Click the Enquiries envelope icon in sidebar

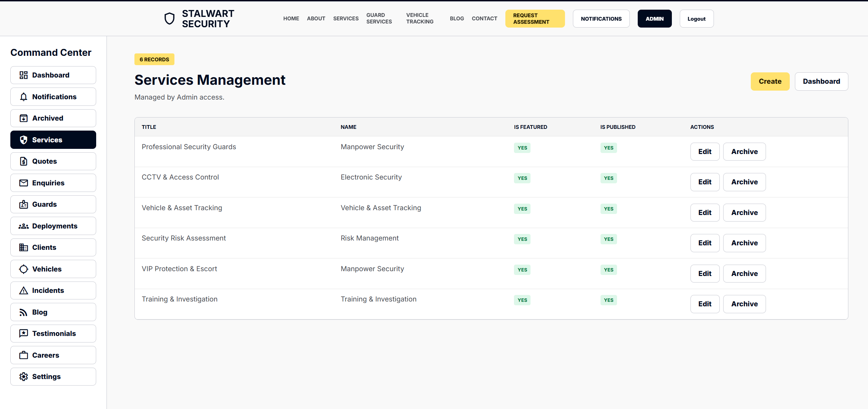23,183
